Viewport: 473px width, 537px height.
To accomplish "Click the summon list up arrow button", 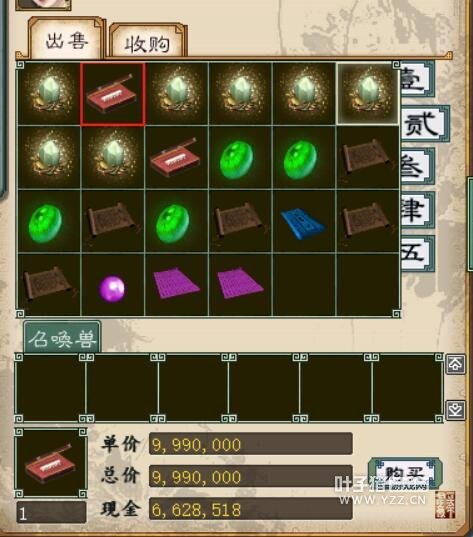I will [455, 364].
